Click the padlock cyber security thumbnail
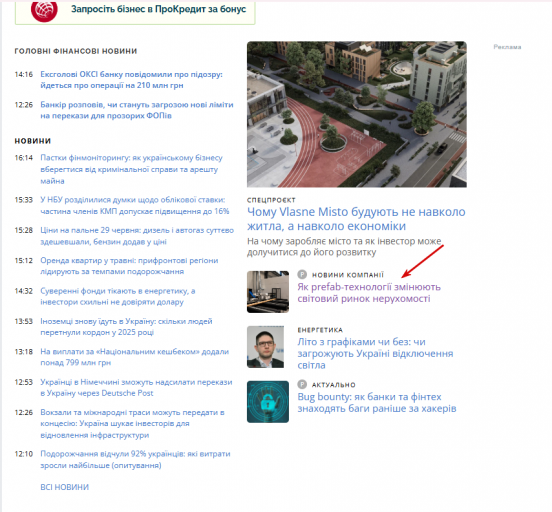 coord(268,402)
